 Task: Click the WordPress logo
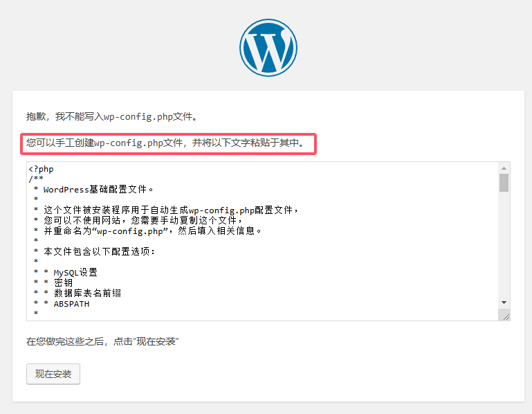coord(268,48)
